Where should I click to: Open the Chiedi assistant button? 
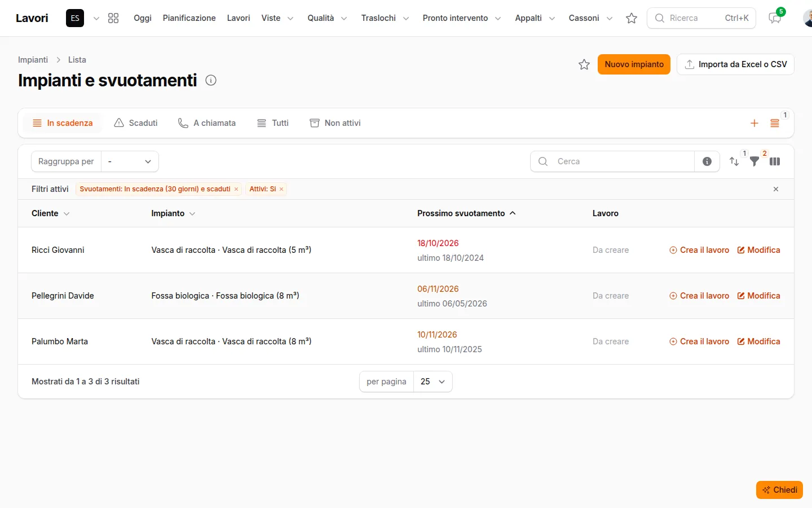(779, 490)
